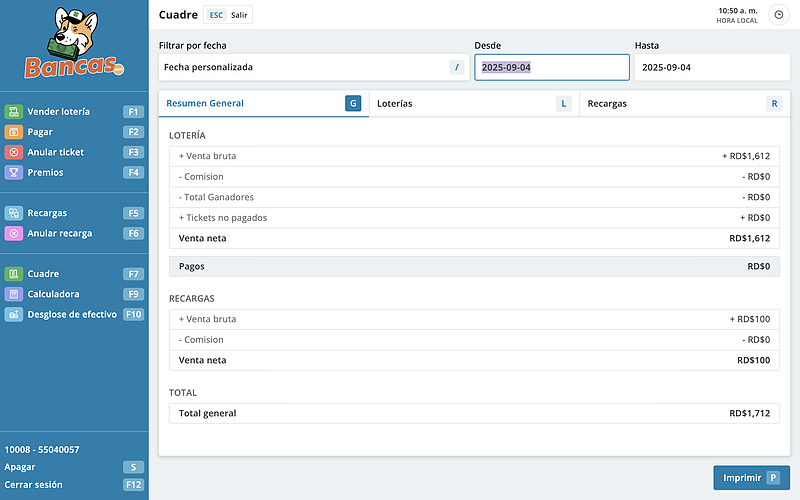Open the Filtrar por fecha dropdown

pyautogui.click(x=314, y=67)
